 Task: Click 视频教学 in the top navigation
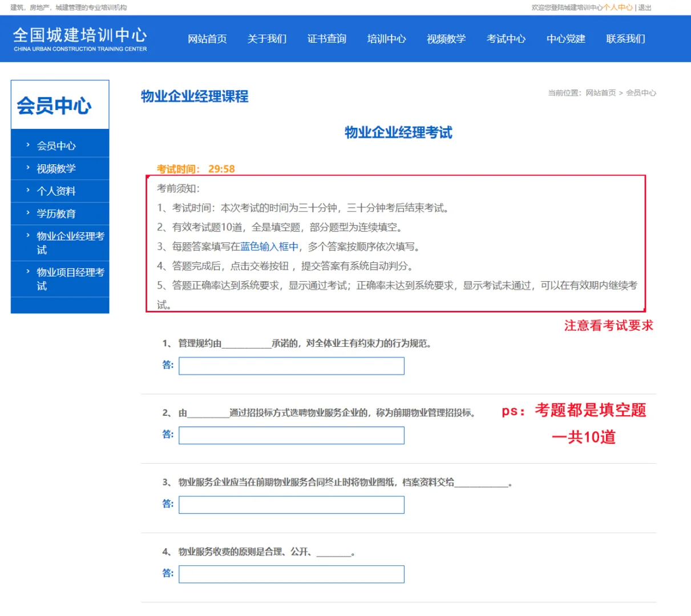446,39
